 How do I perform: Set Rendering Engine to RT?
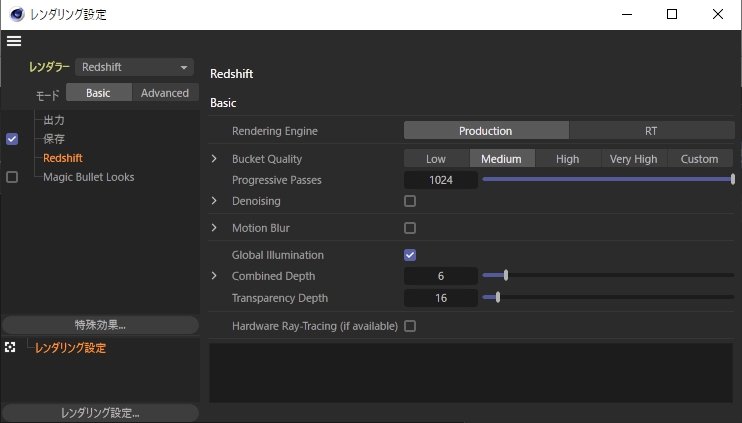pyautogui.click(x=652, y=131)
